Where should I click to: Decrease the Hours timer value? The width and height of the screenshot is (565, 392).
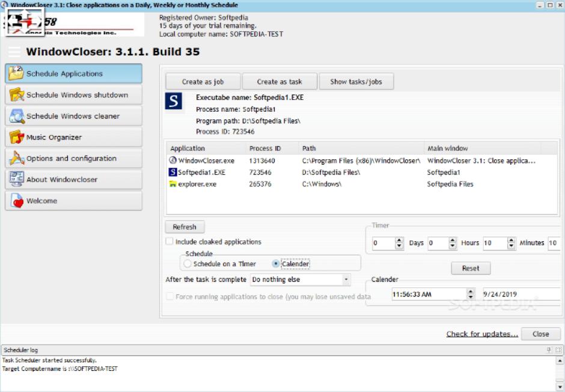pos(453,246)
